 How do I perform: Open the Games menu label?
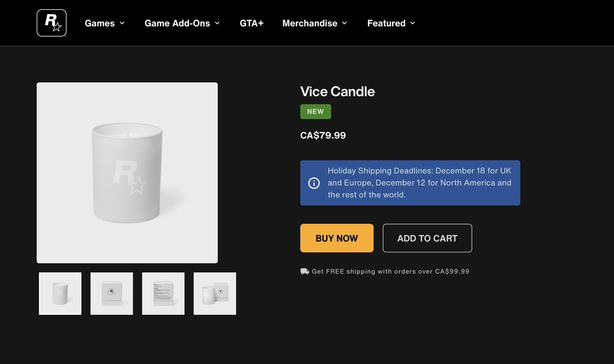pos(100,23)
